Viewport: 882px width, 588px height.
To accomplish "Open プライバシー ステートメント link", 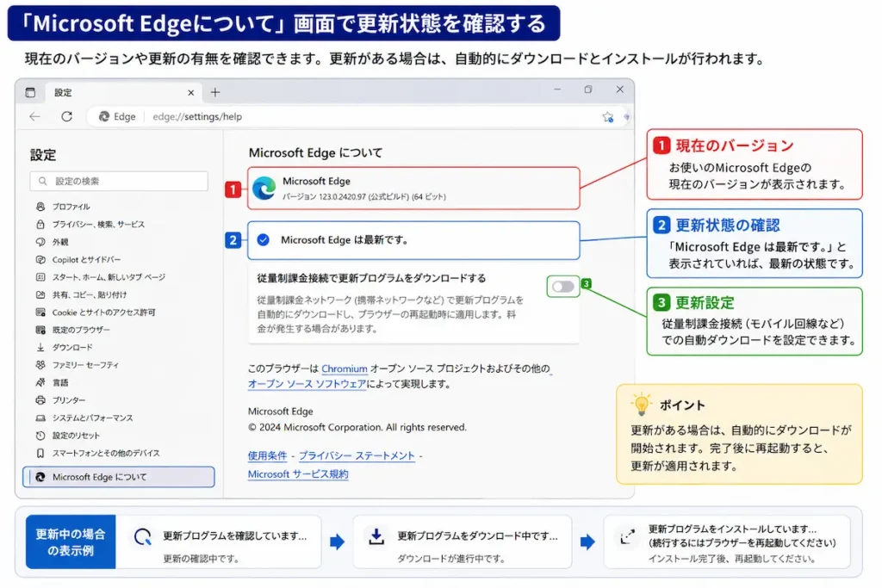I will pyautogui.click(x=357, y=456).
